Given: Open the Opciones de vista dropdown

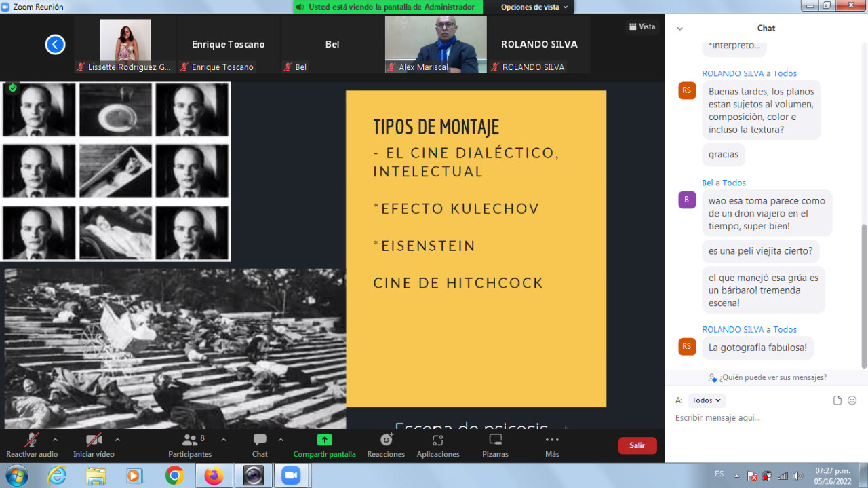Looking at the screenshot, I should coord(534,7).
